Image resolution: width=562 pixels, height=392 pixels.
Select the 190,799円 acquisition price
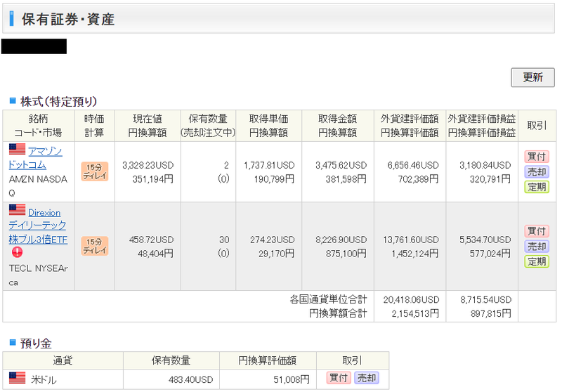point(274,179)
